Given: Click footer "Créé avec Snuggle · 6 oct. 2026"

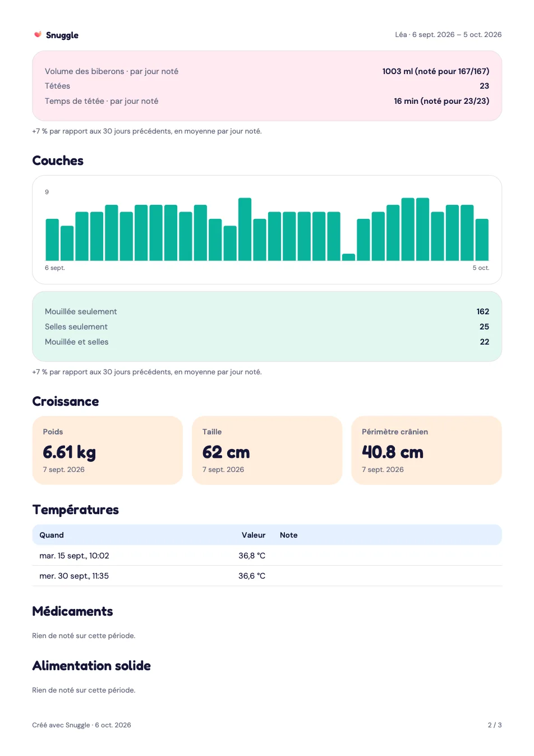Looking at the screenshot, I should tap(81, 725).
